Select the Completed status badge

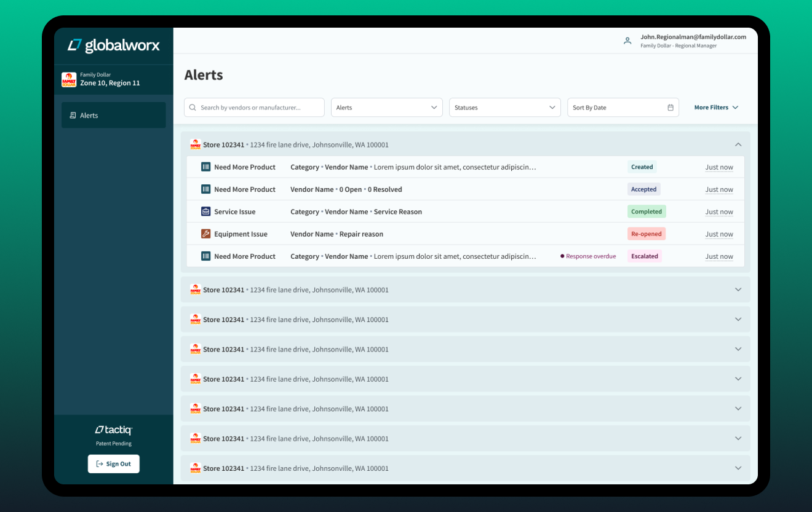647,211
